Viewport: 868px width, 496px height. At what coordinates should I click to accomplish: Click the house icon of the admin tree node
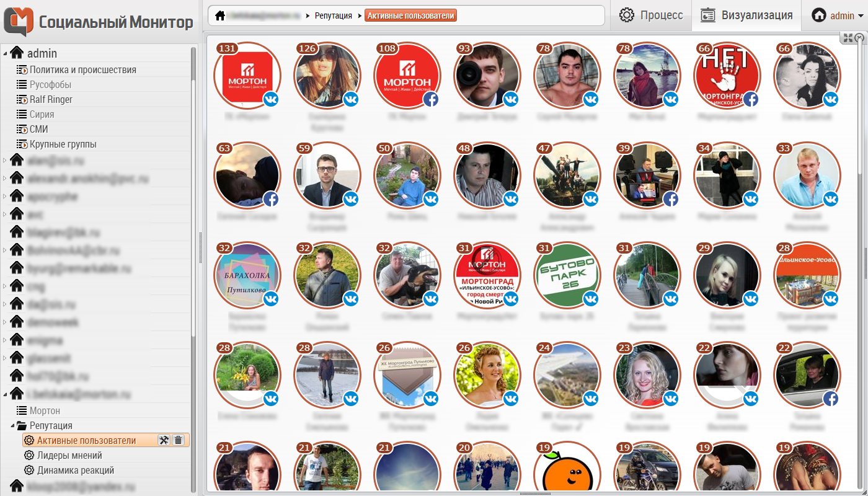click(17, 53)
